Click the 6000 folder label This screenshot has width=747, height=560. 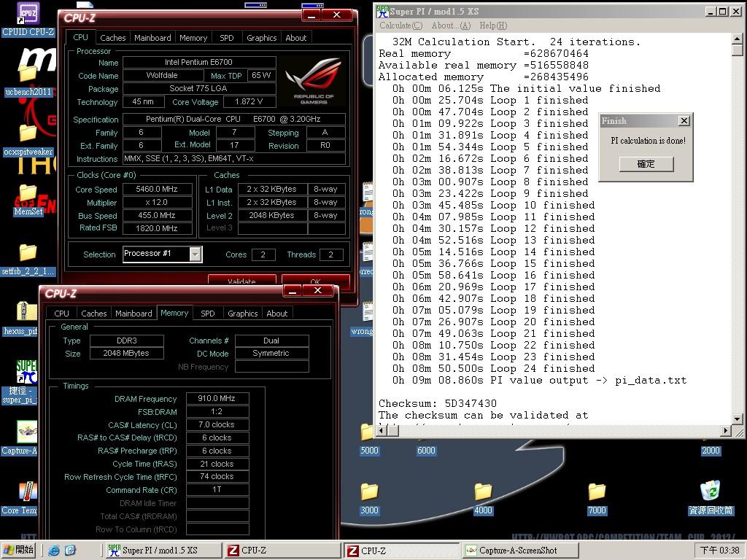point(426,451)
